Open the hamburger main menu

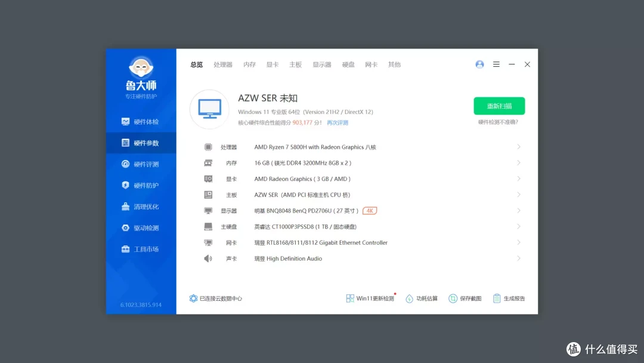click(x=496, y=64)
